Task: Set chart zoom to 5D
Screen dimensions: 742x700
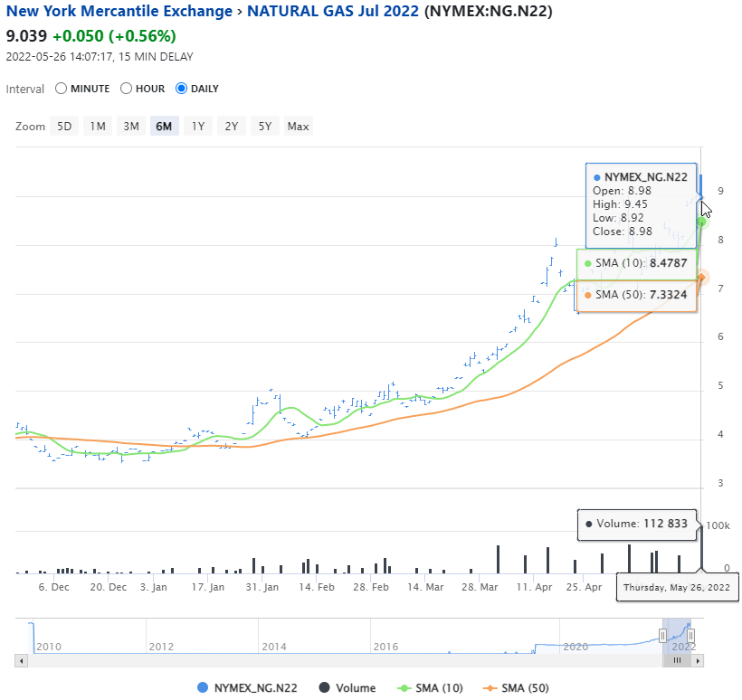Action: coord(64,127)
